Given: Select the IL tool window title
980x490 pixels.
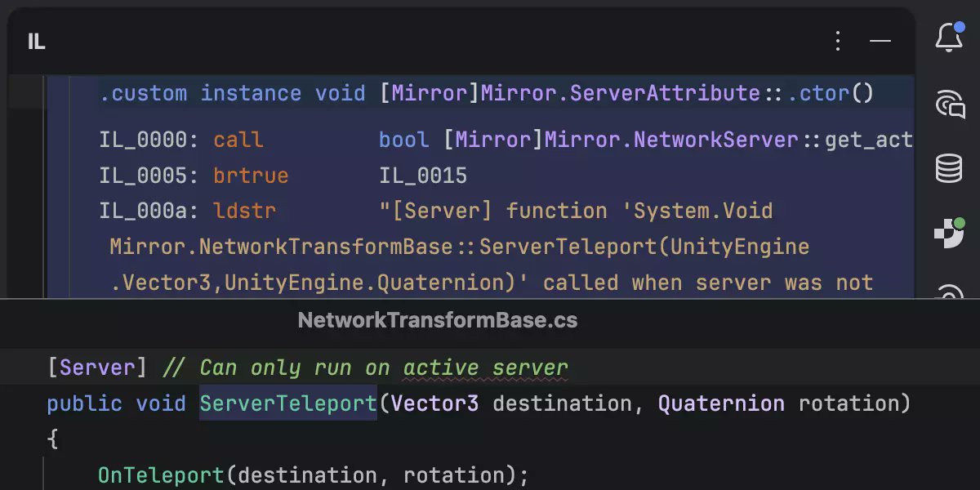Looking at the screenshot, I should pyautogui.click(x=35, y=42).
